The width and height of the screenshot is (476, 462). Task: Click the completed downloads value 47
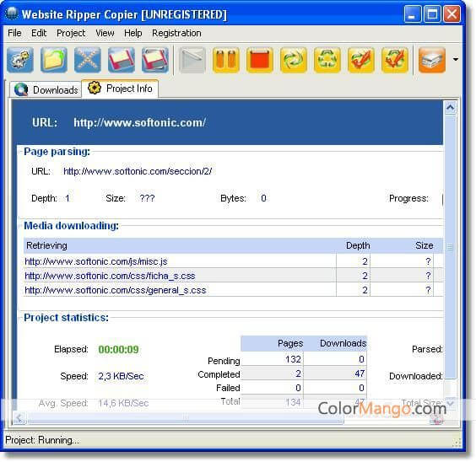(360, 373)
